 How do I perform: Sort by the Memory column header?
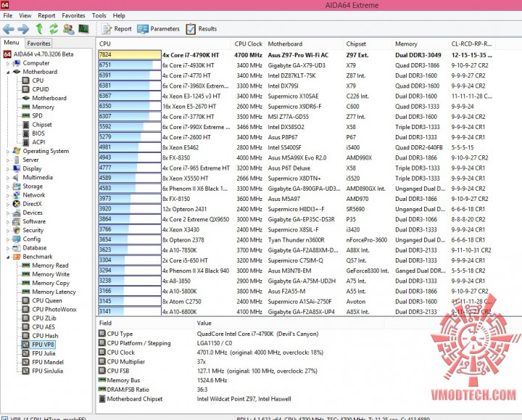(x=420, y=44)
